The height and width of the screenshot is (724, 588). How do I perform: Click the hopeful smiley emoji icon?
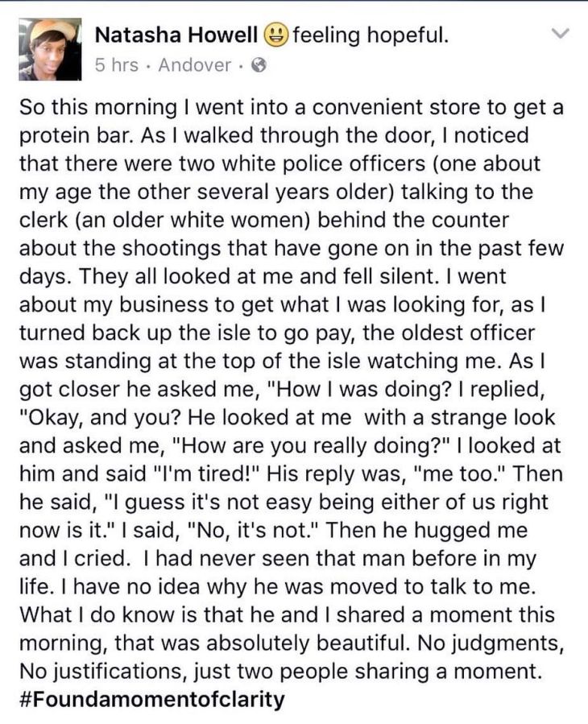(275, 35)
